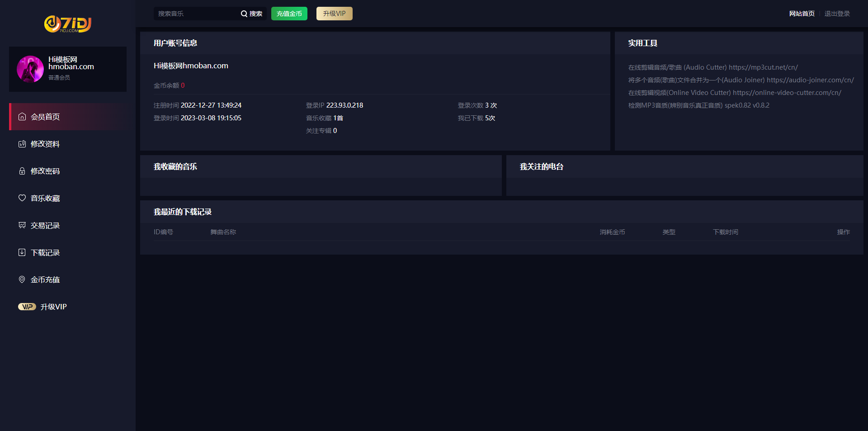
Task: Click the transaction icon beside 交易记录
Action: (x=22, y=225)
